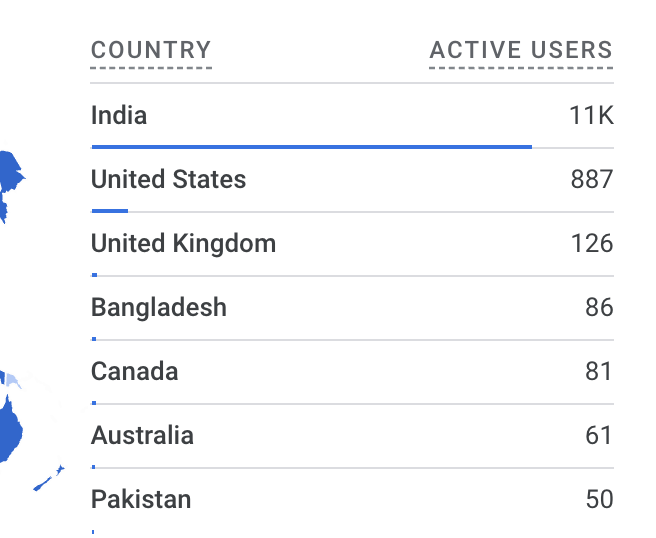The height and width of the screenshot is (538, 656).
Task: Click the 81 users value for Canada
Action: click(599, 372)
